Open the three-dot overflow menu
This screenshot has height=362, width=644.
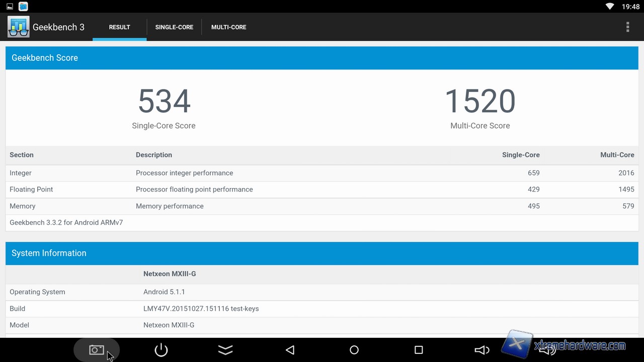(x=627, y=27)
